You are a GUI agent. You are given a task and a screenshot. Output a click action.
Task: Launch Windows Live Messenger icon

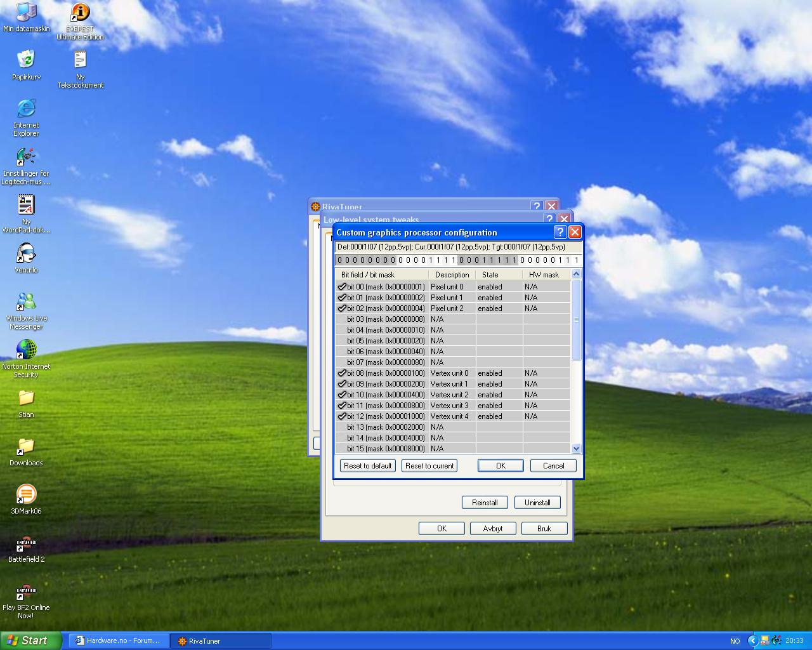(26, 311)
